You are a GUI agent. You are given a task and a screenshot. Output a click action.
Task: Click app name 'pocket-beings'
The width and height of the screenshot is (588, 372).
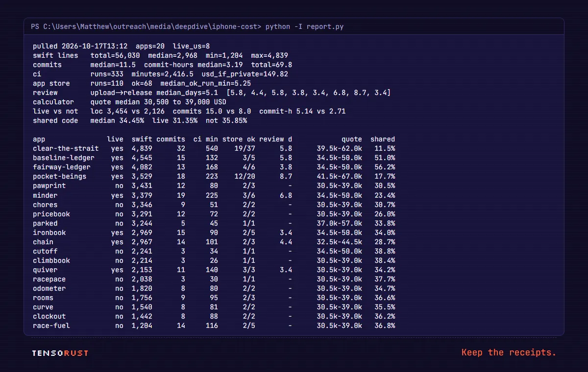click(x=59, y=176)
